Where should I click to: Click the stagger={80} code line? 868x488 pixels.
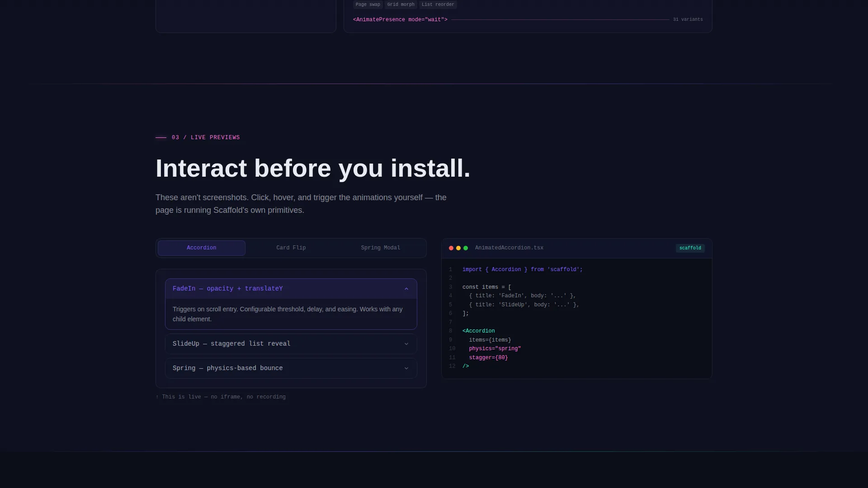(x=488, y=358)
